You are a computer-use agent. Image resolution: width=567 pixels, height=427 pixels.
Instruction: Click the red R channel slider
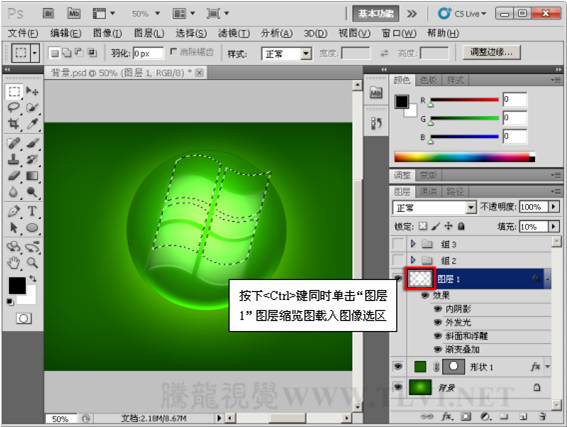[x=464, y=101]
